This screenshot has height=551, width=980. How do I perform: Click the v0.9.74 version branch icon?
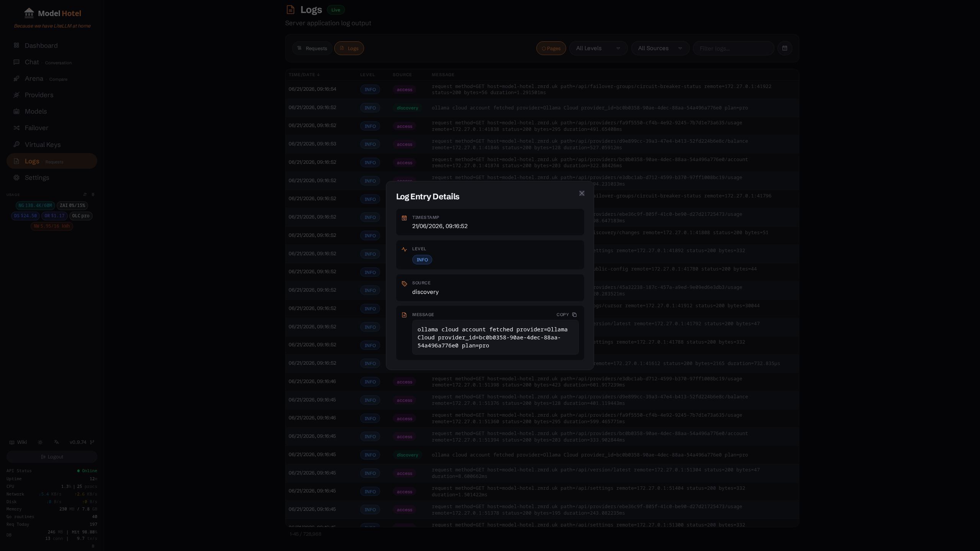click(x=92, y=442)
